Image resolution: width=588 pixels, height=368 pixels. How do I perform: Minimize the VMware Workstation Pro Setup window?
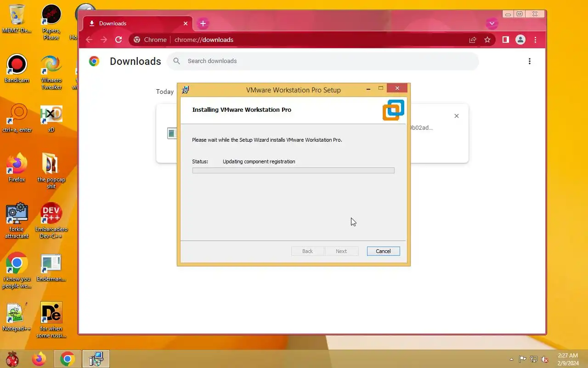(368, 89)
